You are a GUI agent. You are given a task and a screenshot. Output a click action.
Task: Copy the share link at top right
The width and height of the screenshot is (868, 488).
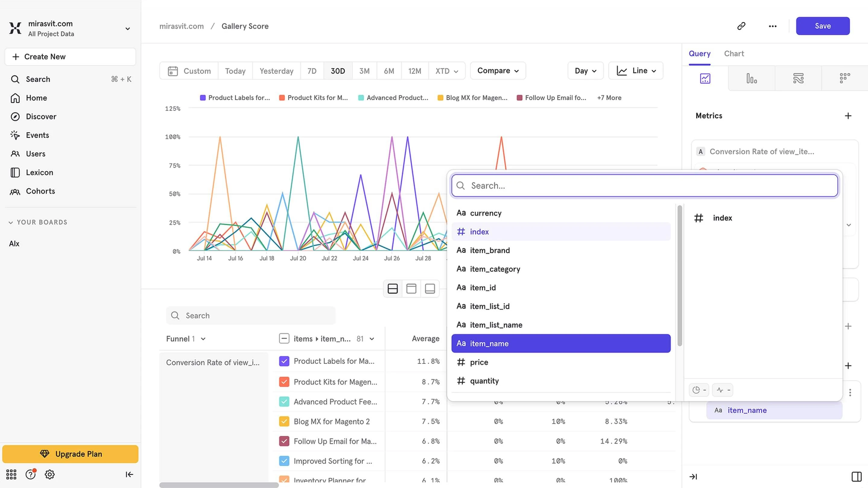pyautogui.click(x=741, y=26)
